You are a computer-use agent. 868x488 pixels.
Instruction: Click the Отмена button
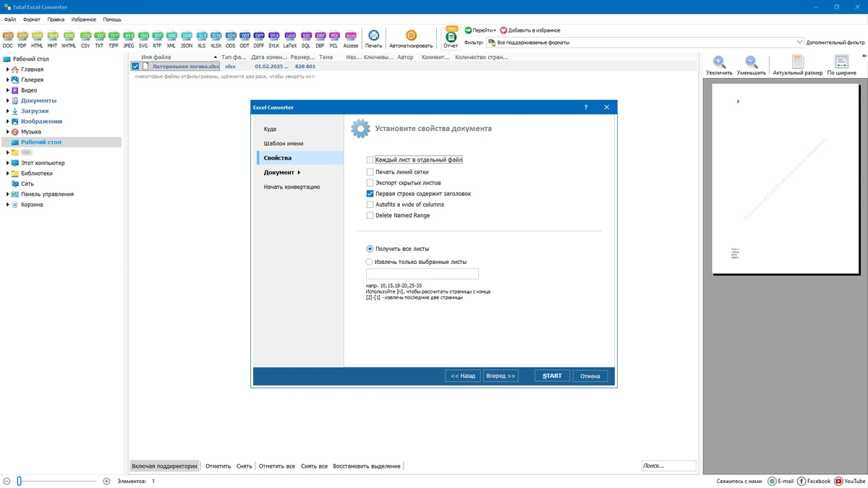click(x=590, y=376)
